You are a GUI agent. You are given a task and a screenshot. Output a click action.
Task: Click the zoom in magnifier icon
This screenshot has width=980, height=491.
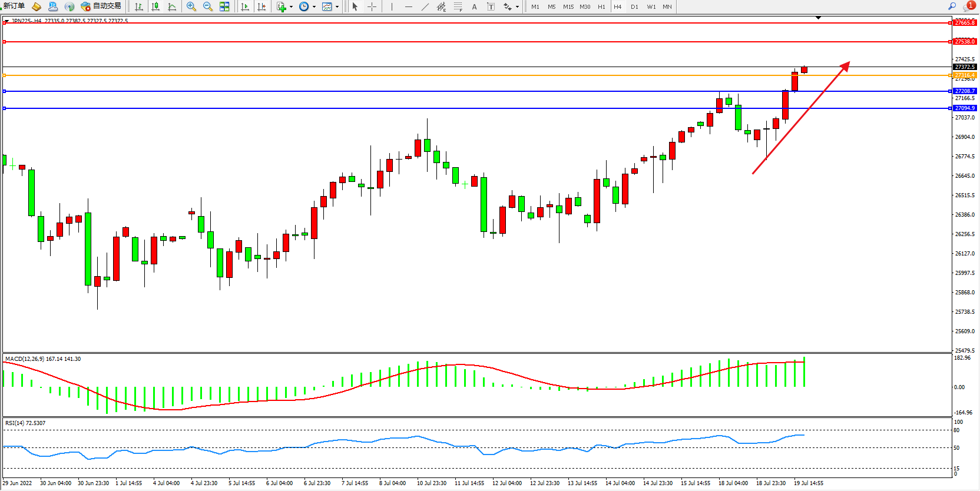tap(191, 7)
